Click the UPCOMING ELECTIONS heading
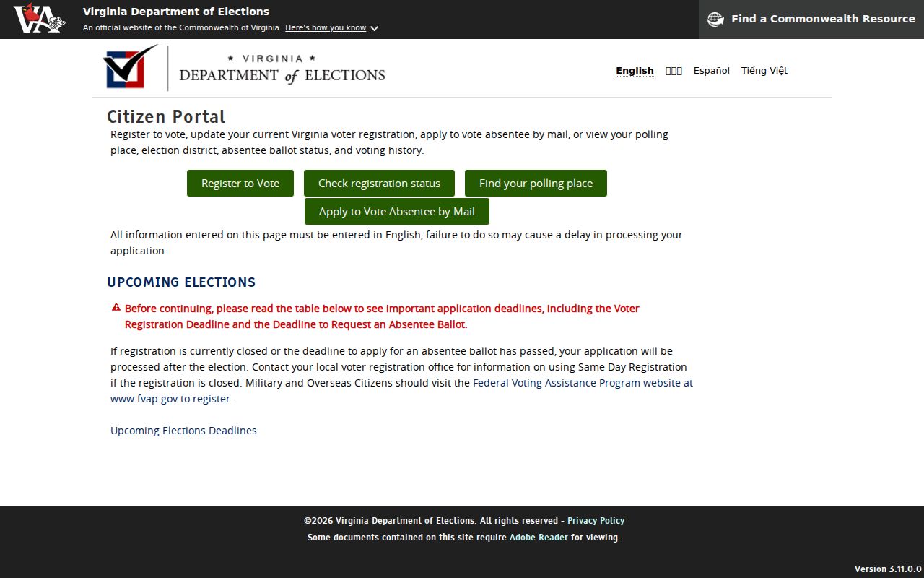The width and height of the screenshot is (924, 578). 181,282
